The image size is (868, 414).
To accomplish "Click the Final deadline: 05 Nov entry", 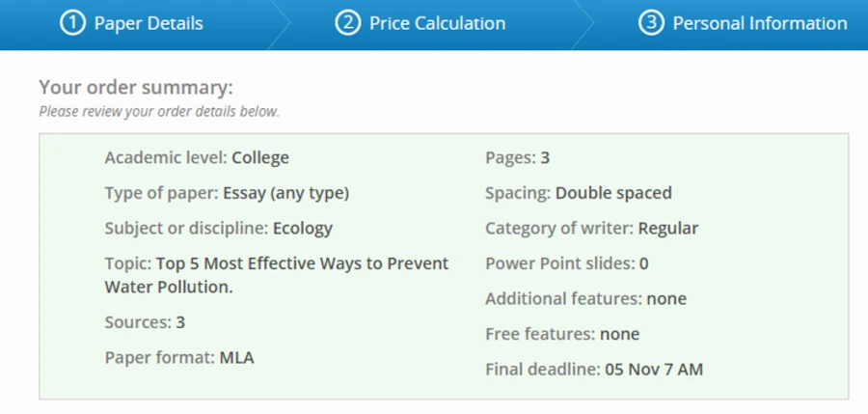I will 594,369.
